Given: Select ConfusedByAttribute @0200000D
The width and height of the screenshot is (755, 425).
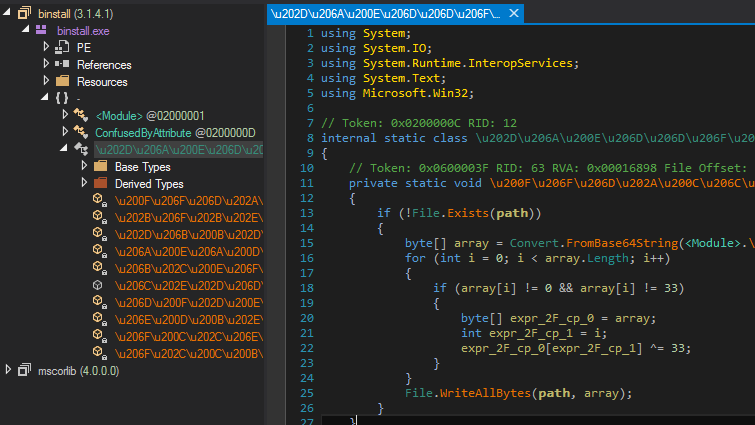Looking at the screenshot, I should 175,132.
